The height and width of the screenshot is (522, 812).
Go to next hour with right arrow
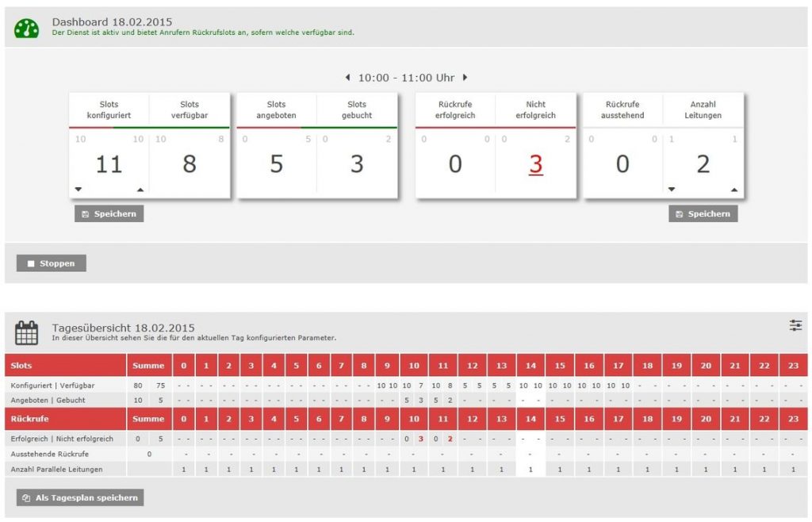(x=465, y=78)
